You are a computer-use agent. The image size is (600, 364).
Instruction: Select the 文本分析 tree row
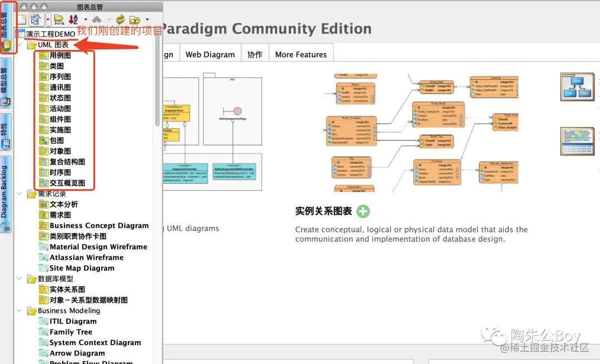[58, 205]
